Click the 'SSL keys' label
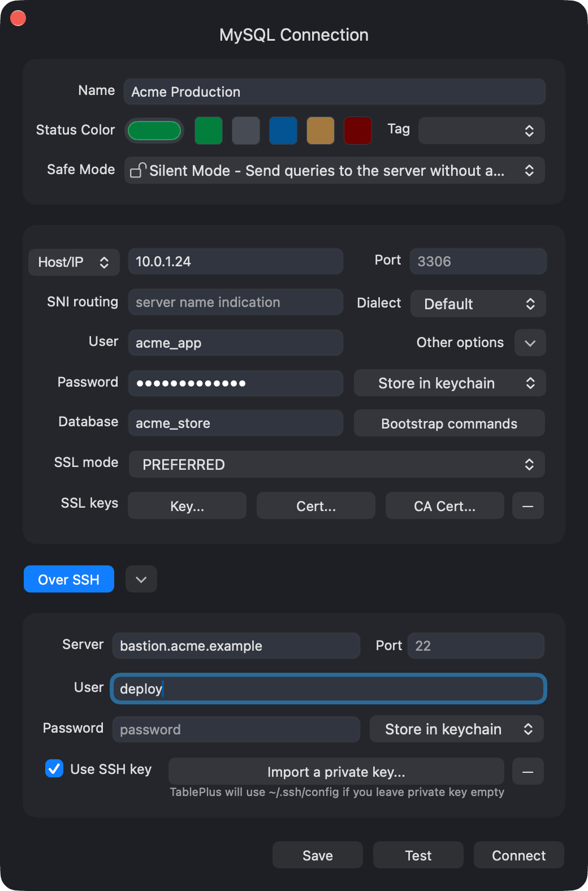Screen dimensions: 588x891 point(89,503)
